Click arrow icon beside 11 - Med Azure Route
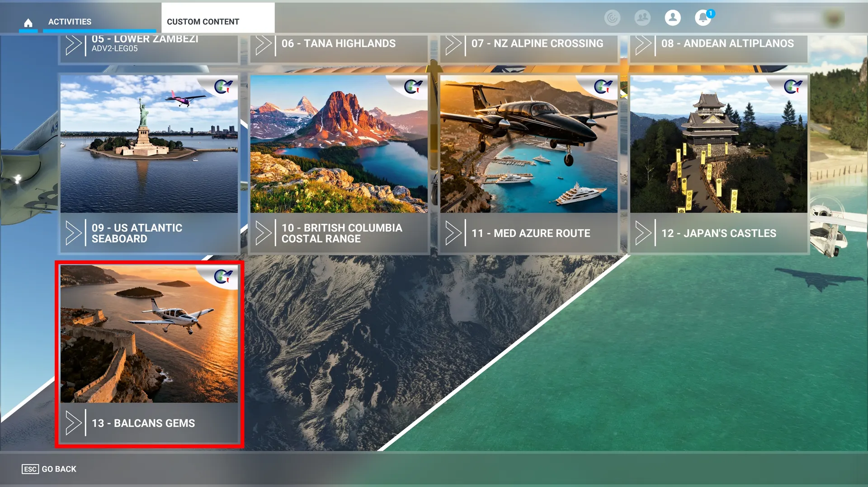The width and height of the screenshot is (868, 487). (453, 233)
